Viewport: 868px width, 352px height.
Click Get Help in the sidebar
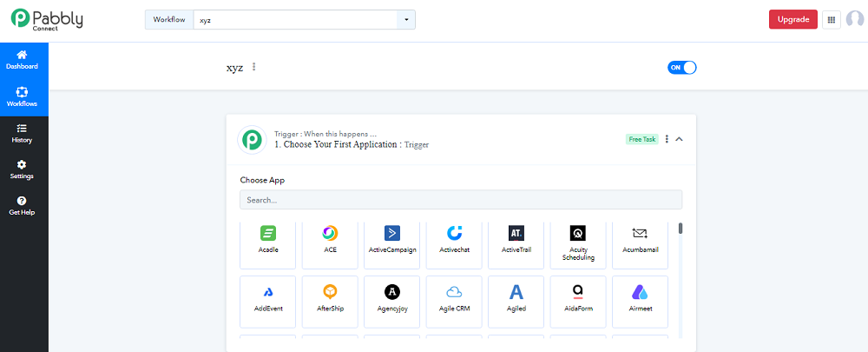[23, 206]
